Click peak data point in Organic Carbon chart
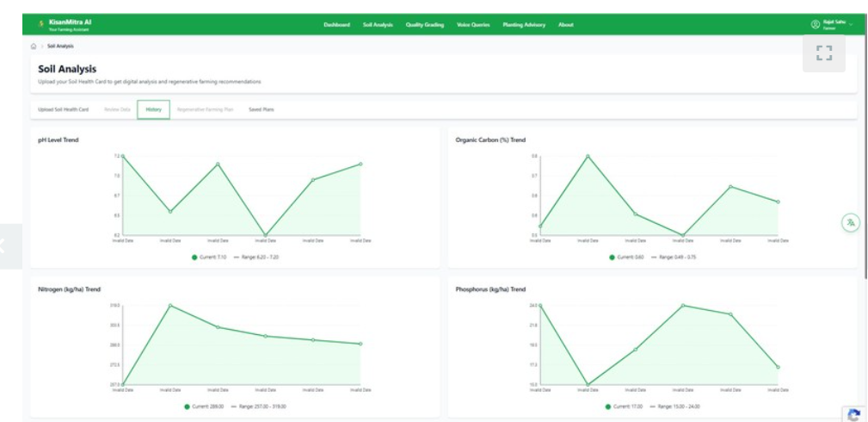868x422 pixels. pos(588,157)
